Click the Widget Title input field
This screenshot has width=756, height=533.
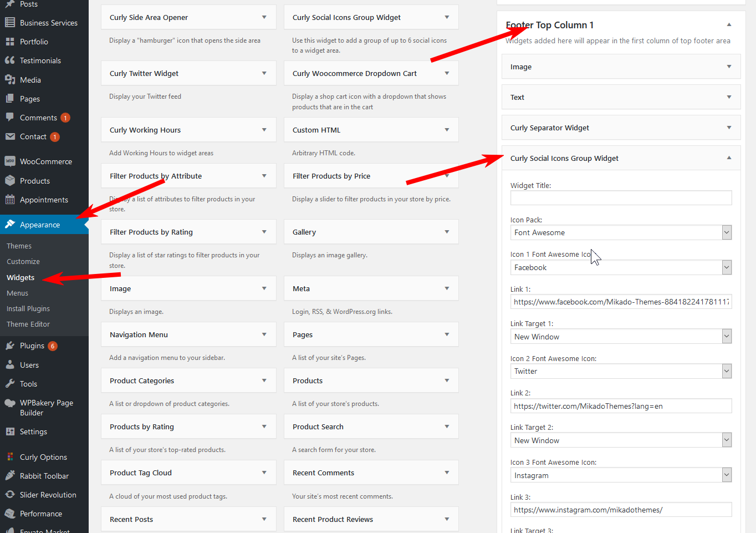621,198
